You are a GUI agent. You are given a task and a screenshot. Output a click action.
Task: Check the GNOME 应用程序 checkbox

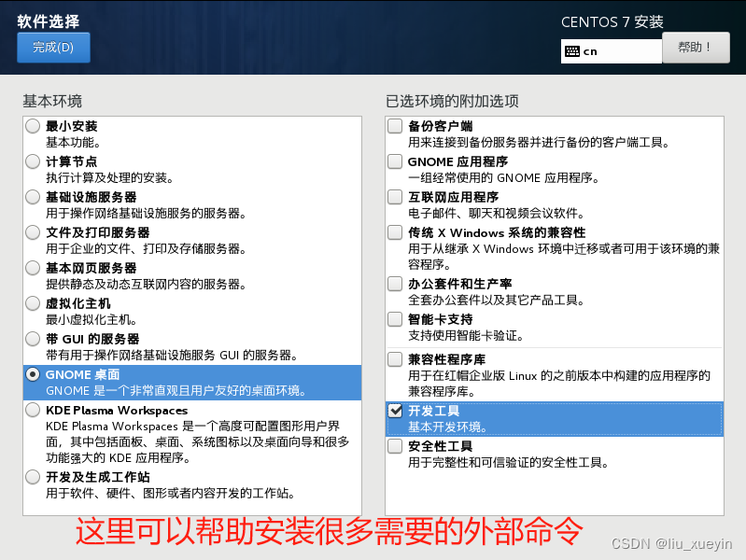(395, 161)
